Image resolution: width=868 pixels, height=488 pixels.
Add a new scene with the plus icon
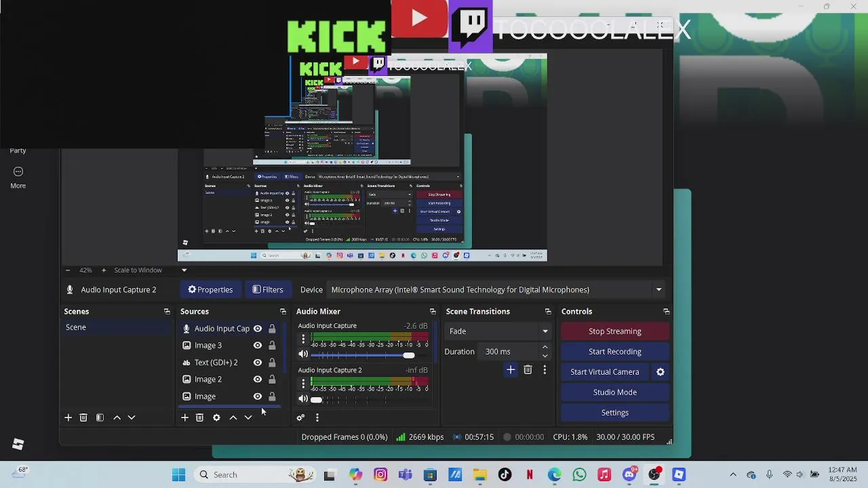[68, 418]
